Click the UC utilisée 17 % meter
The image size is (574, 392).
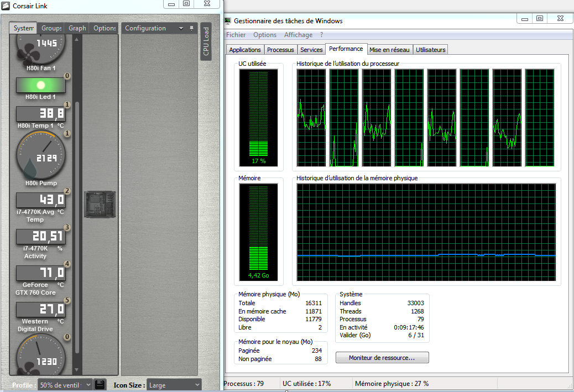tap(258, 118)
